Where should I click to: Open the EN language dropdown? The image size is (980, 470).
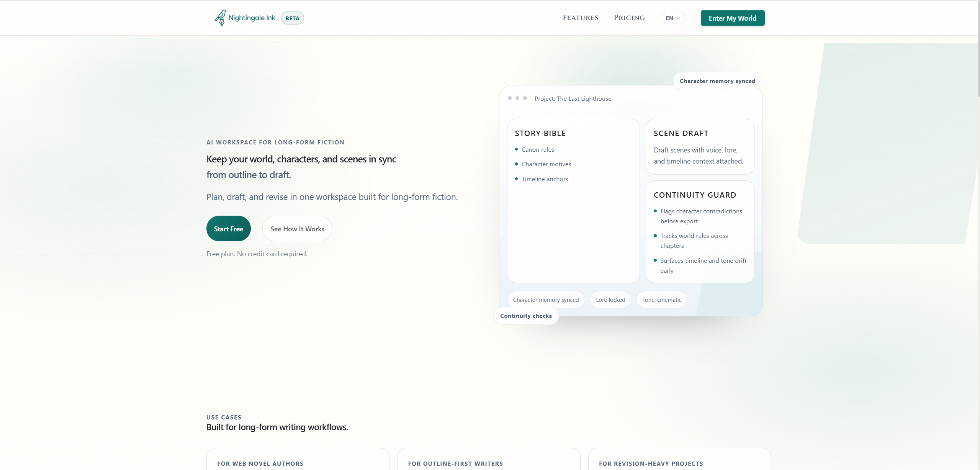click(672, 18)
